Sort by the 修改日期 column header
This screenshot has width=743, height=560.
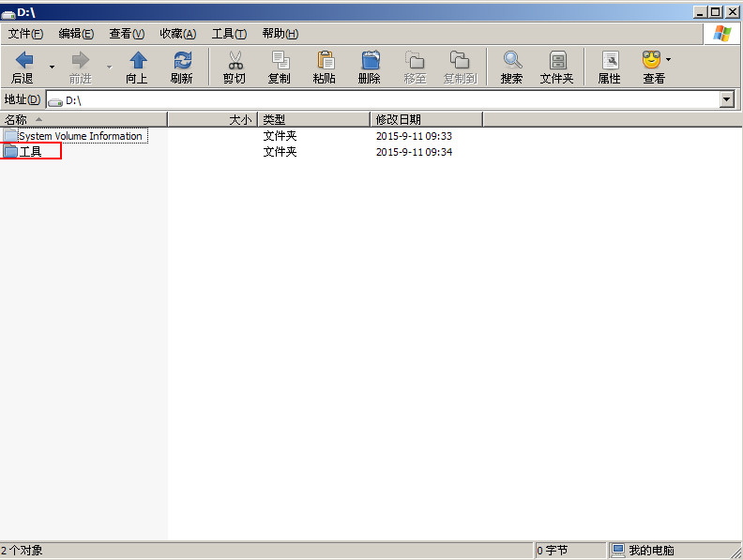(427, 119)
